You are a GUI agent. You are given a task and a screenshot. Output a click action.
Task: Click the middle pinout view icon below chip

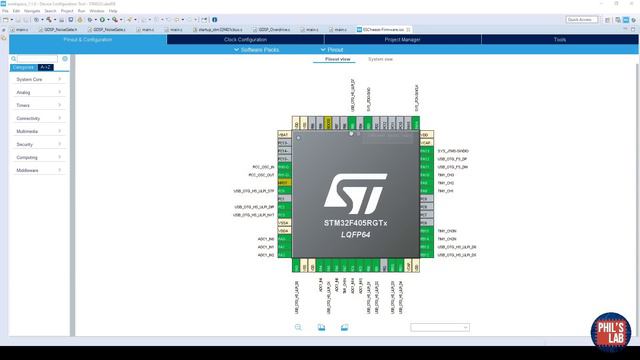321,327
